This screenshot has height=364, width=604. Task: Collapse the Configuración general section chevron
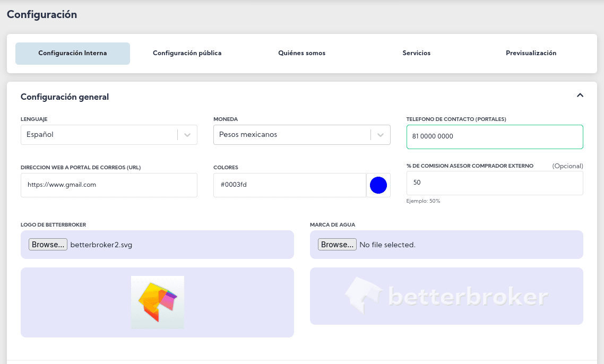tap(580, 96)
